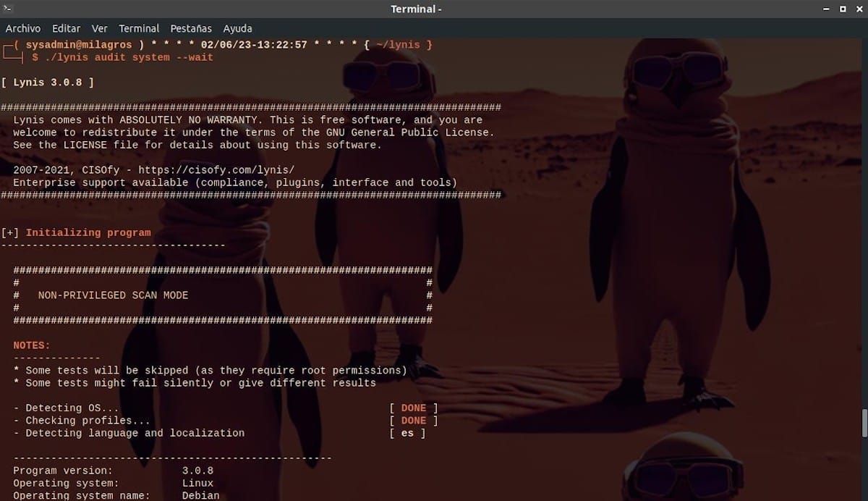Viewport: 868px width, 501px height.
Task: Click the '~/lynis' directory in prompt
Action: point(398,45)
